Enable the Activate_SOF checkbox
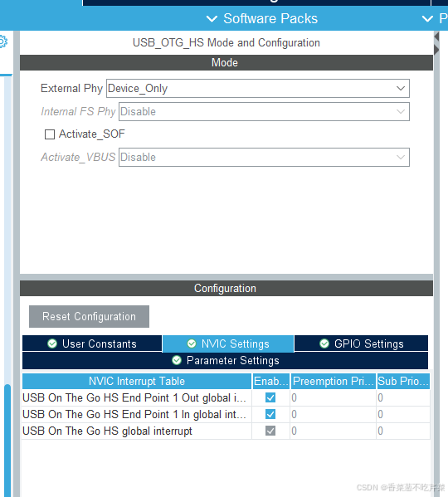The width and height of the screenshot is (448, 497). [x=50, y=134]
